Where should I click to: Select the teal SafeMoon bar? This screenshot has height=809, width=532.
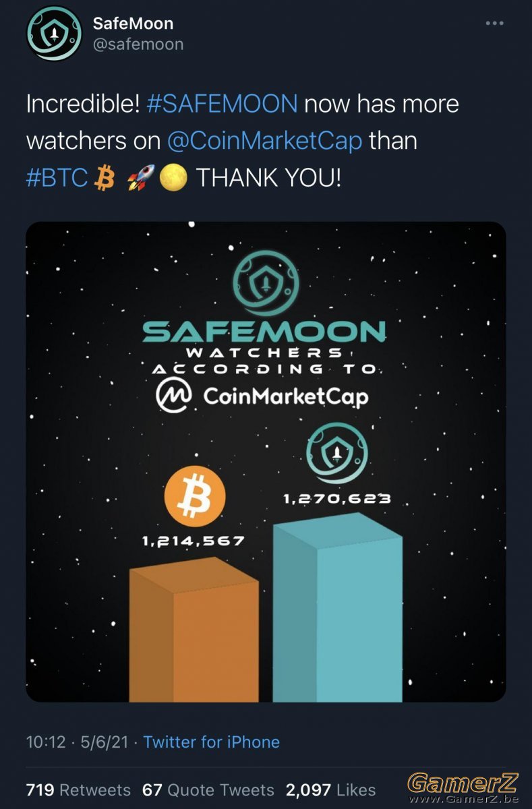tap(338, 607)
